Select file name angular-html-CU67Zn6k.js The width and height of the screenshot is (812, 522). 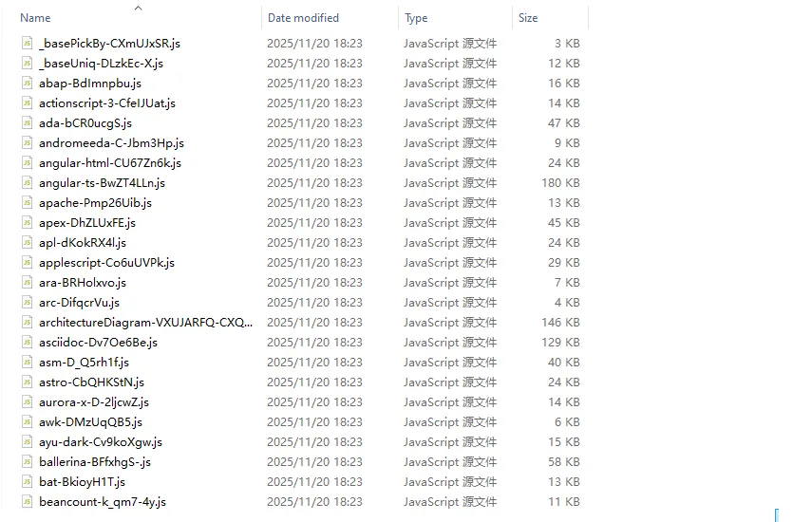point(110,163)
